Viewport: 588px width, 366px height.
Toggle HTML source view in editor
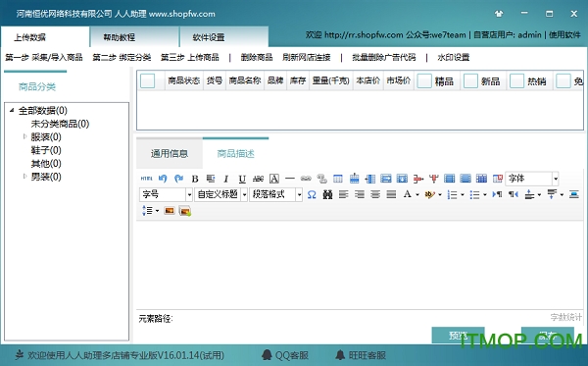click(x=146, y=179)
